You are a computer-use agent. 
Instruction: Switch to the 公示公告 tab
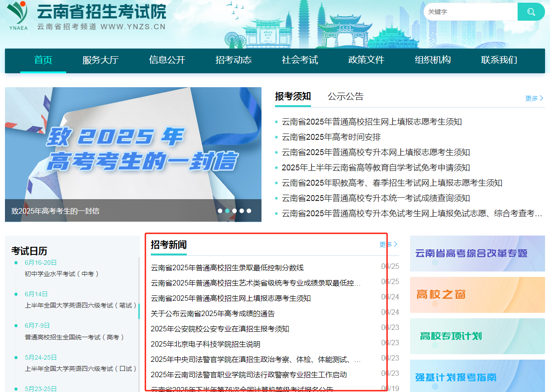(x=346, y=96)
